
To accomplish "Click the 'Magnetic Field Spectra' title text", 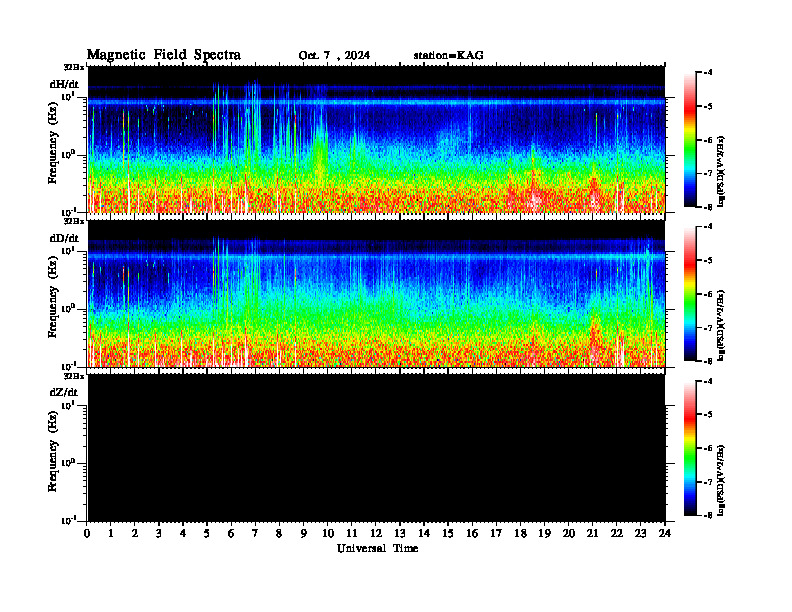I will tap(164, 55).
